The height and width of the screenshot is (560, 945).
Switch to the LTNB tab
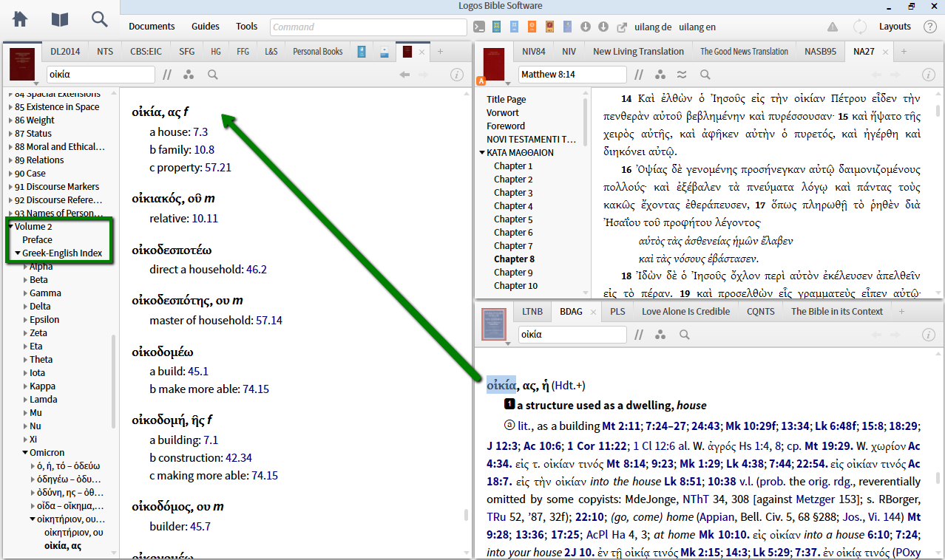click(x=532, y=312)
